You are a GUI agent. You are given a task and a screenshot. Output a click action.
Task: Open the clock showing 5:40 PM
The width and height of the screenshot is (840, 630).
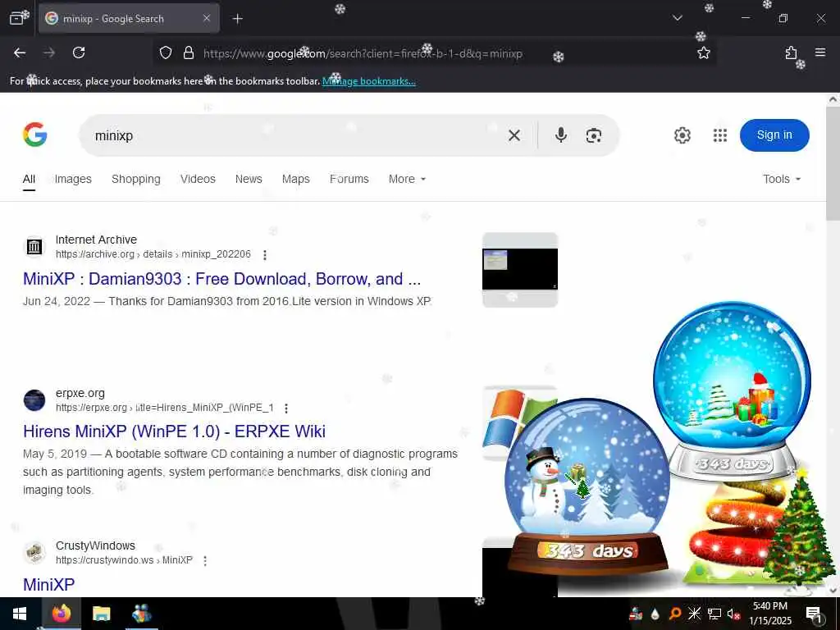pyautogui.click(x=769, y=614)
